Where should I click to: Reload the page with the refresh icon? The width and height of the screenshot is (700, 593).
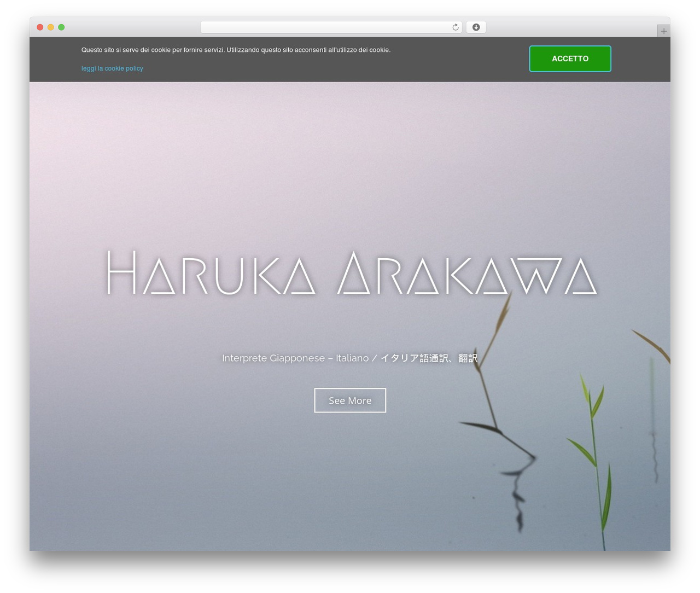(x=455, y=27)
